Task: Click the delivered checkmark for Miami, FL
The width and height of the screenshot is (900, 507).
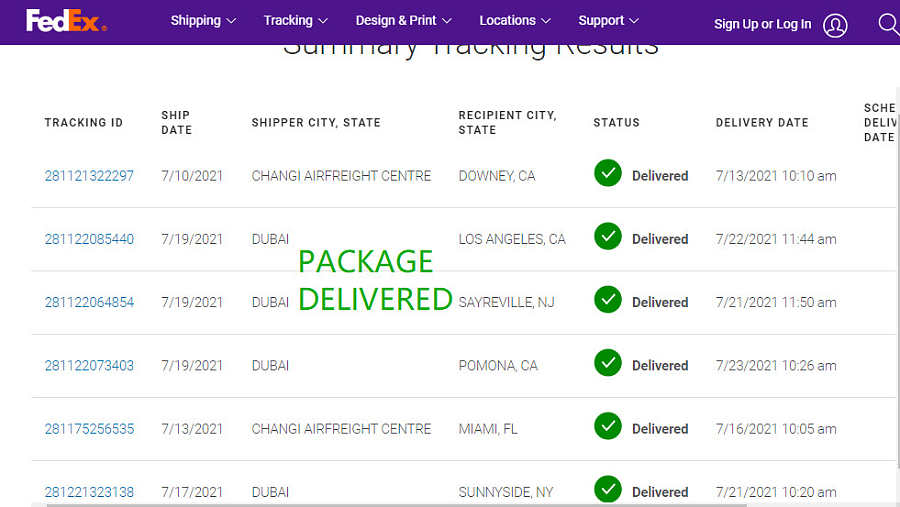Action: tap(608, 426)
